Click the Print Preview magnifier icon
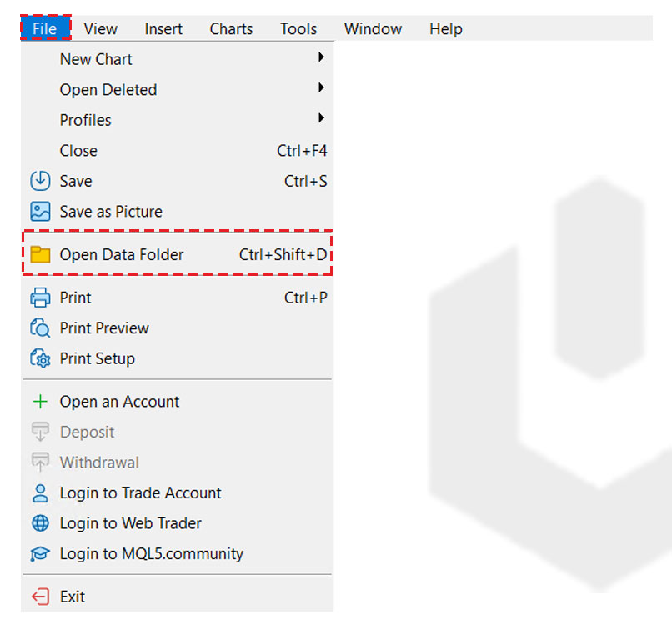672x625 pixels. (x=40, y=328)
